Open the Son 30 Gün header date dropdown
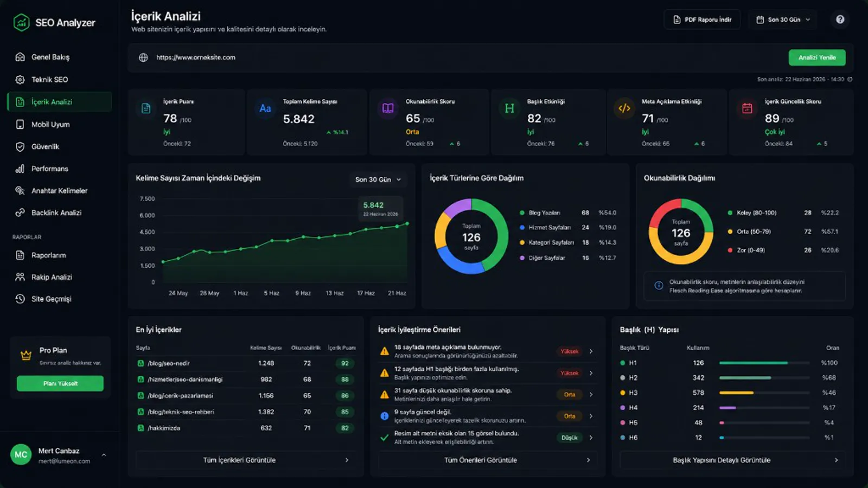 (783, 20)
